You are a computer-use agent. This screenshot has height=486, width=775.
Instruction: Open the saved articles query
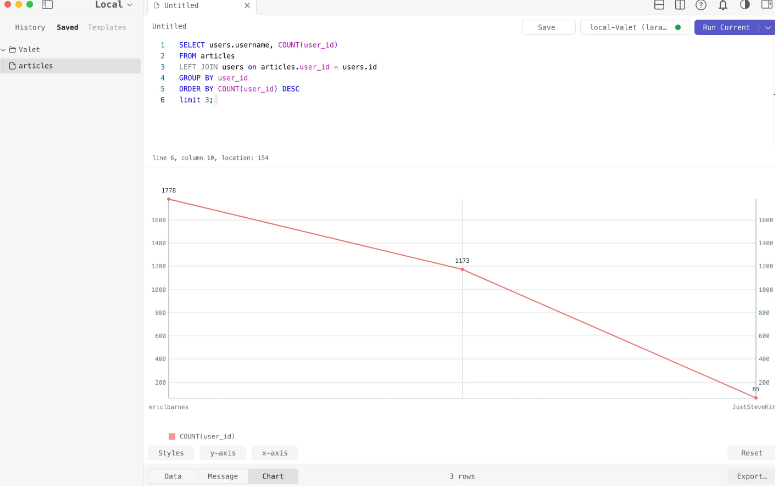pyautogui.click(x=70, y=66)
